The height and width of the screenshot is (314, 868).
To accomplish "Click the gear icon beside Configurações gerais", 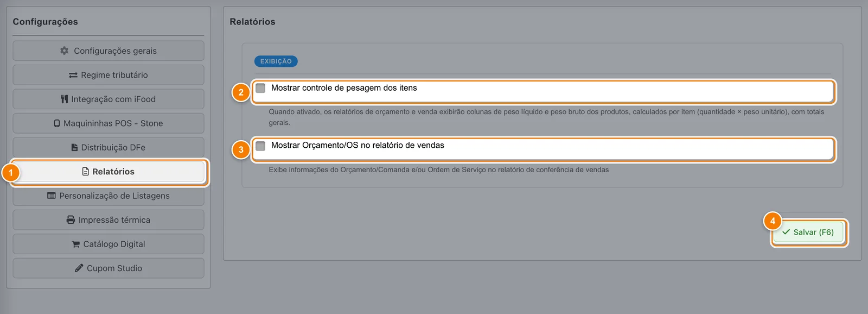I will click(65, 51).
